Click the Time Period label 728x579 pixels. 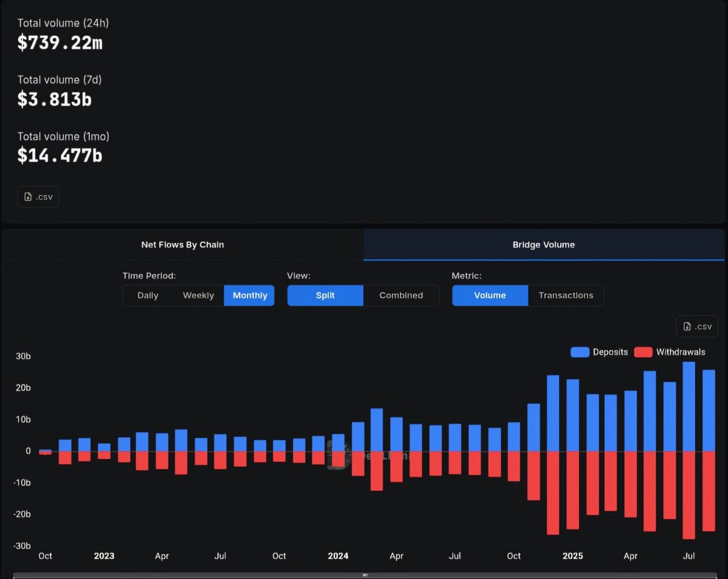tap(149, 276)
